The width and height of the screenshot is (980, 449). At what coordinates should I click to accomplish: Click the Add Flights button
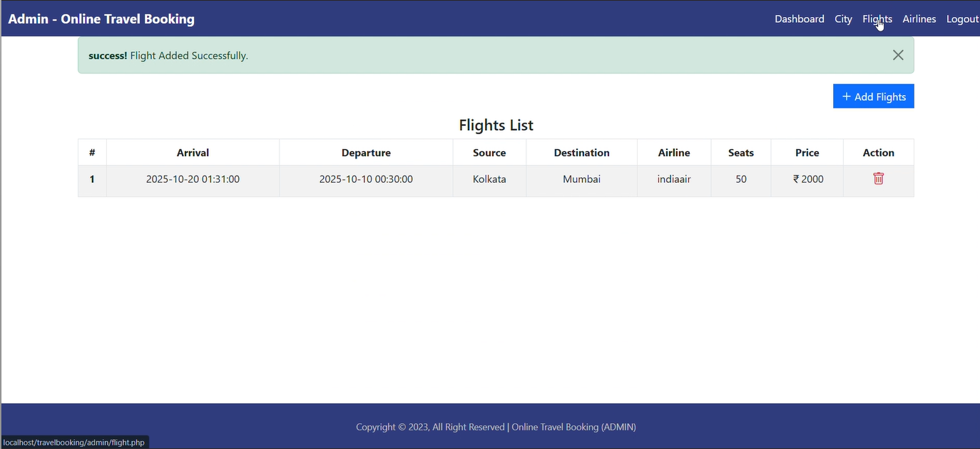click(873, 96)
